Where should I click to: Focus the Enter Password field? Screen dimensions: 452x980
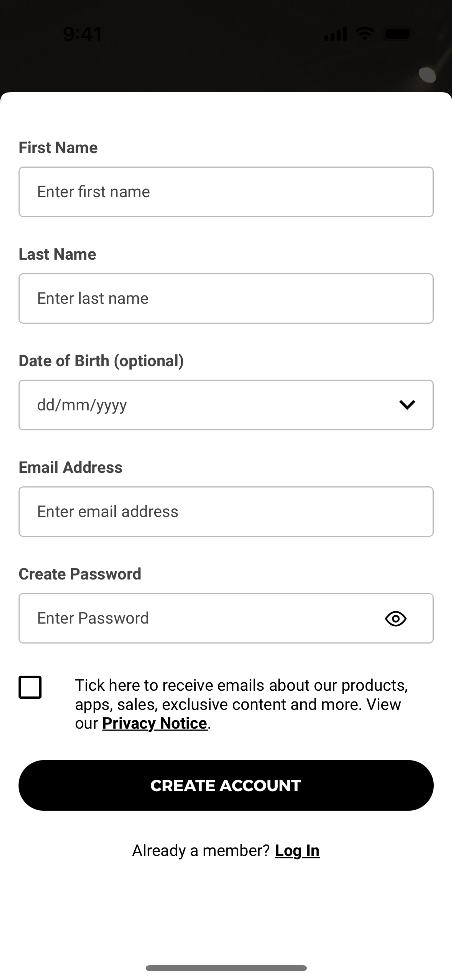(x=198, y=618)
